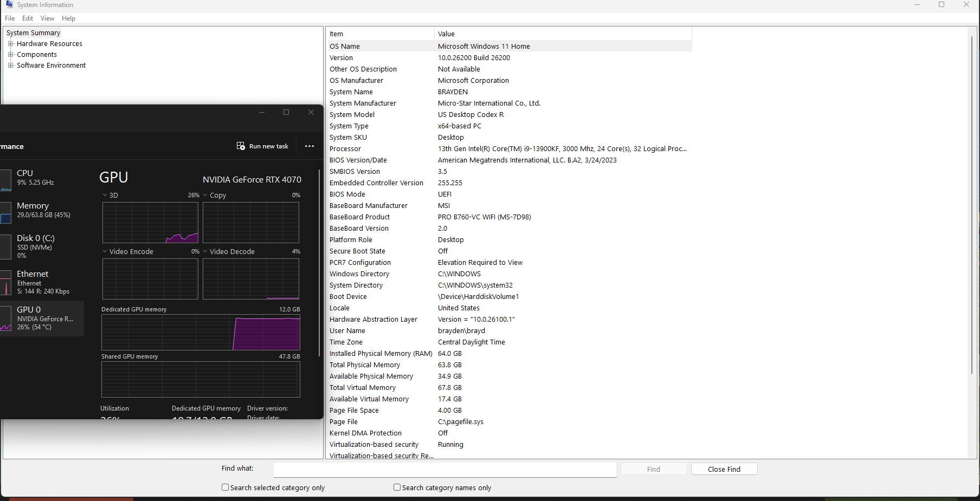Click the System Information vertical scrollbar
This screenshot has height=501, width=980.
pyautogui.click(x=972, y=206)
